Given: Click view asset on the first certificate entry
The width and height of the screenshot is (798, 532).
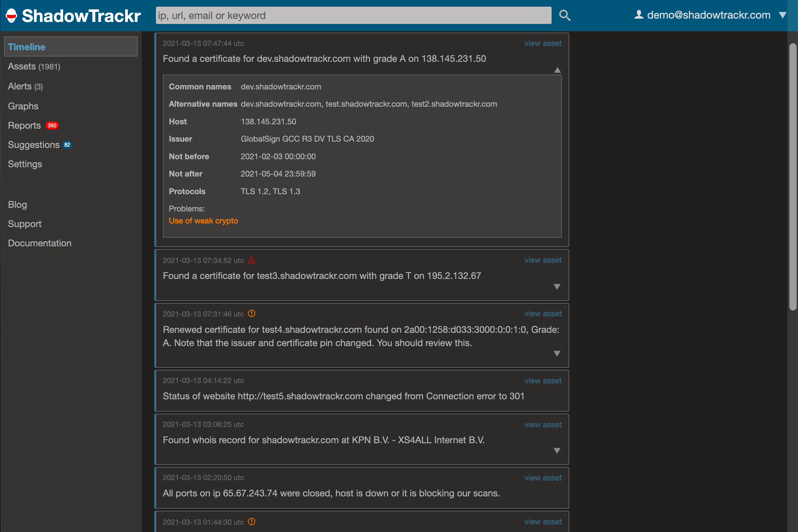Looking at the screenshot, I should pos(543,43).
